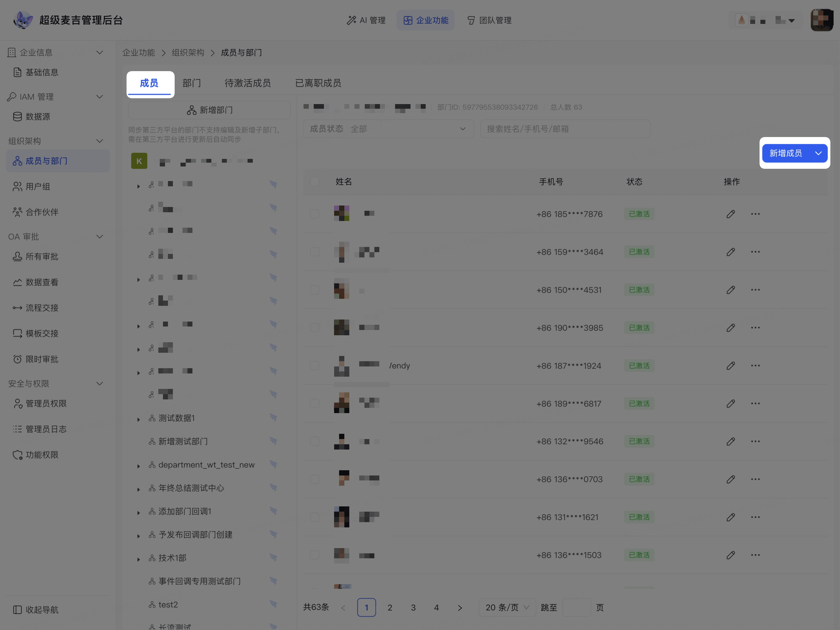Edit member with phone +86 131****1621
Image resolution: width=840 pixels, height=630 pixels.
[x=731, y=517]
